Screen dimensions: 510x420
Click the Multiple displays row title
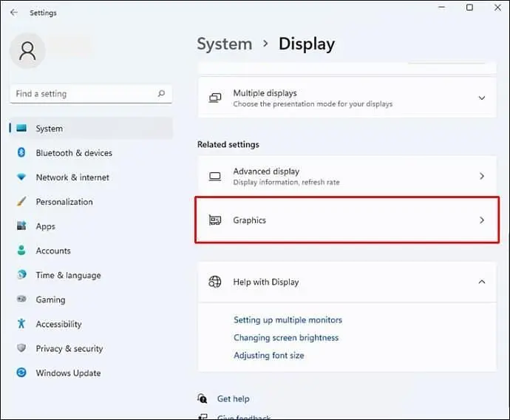(x=265, y=93)
